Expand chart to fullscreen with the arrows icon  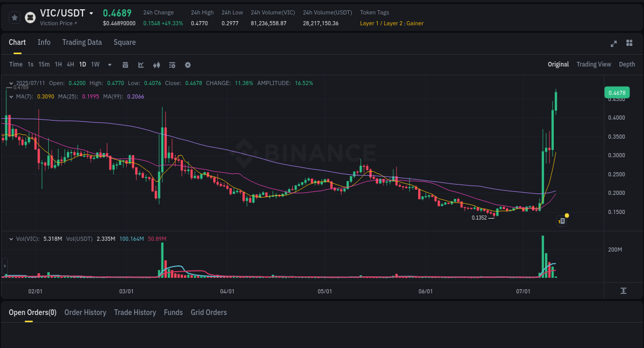point(613,44)
